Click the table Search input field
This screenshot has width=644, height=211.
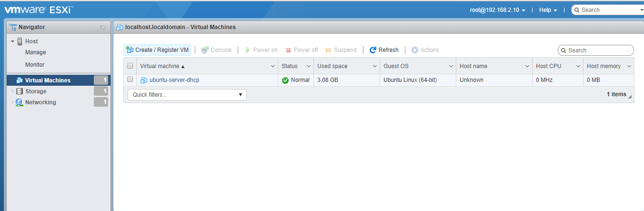pyautogui.click(x=596, y=50)
